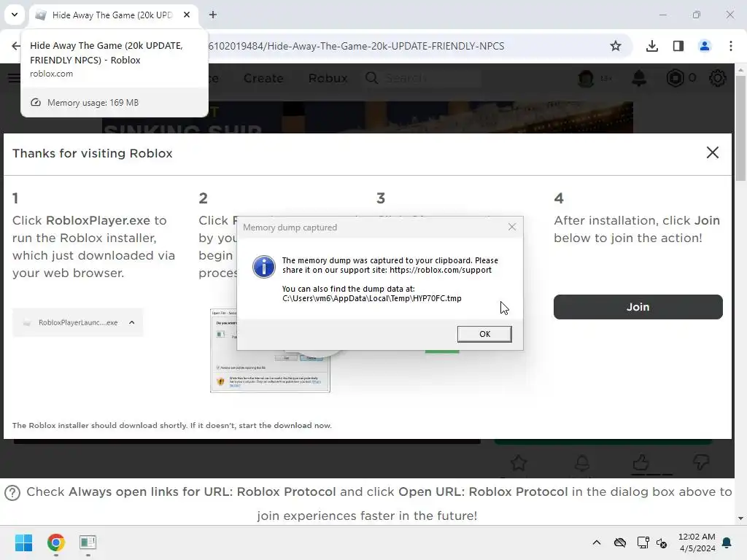Open Chrome downloads icon
This screenshot has width=747, height=560.
(x=651, y=46)
